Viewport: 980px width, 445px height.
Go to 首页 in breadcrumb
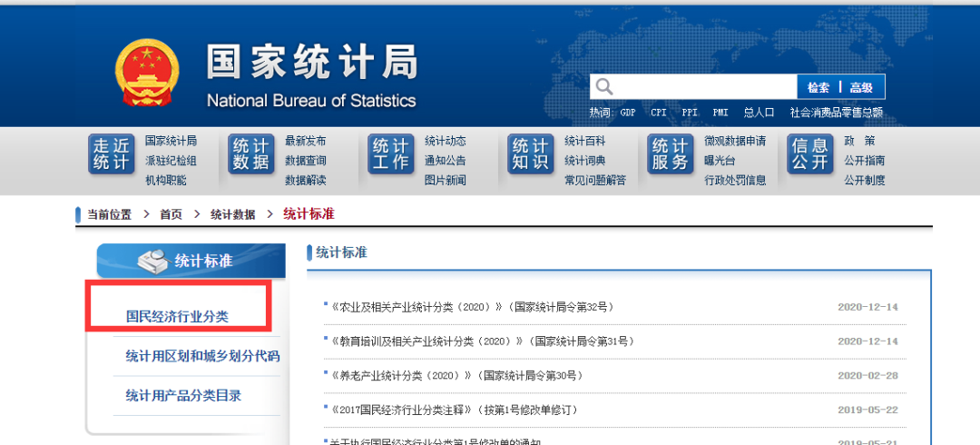pos(171,214)
